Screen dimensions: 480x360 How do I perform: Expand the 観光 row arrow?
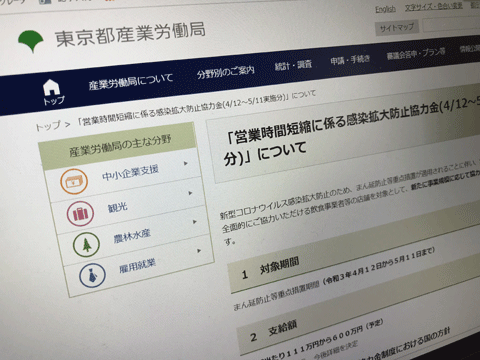(x=190, y=193)
